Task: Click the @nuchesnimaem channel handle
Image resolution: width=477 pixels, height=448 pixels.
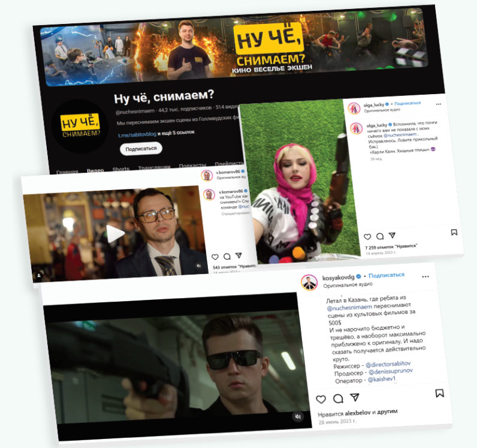Action: click(x=135, y=112)
